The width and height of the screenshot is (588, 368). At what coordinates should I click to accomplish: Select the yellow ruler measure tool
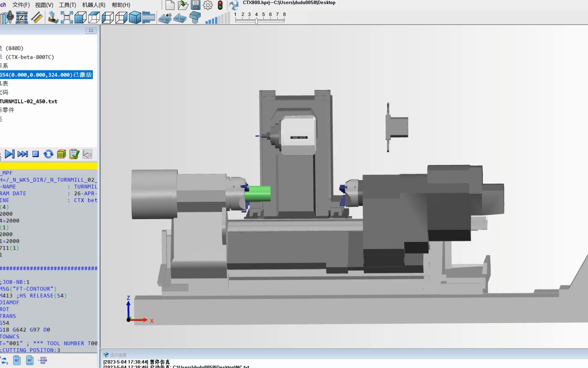(x=37, y=17)
